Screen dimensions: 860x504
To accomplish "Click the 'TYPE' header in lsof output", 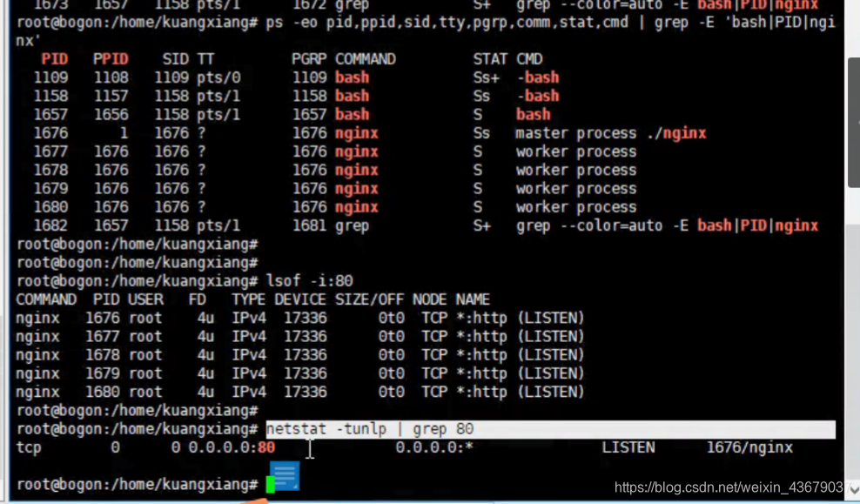I will click(x=248, y=299).
